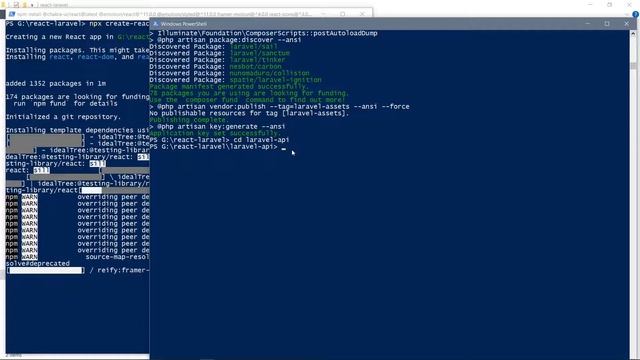
Task: Close the front Windows PowerShell window
Action: click(x=627, y=24)
